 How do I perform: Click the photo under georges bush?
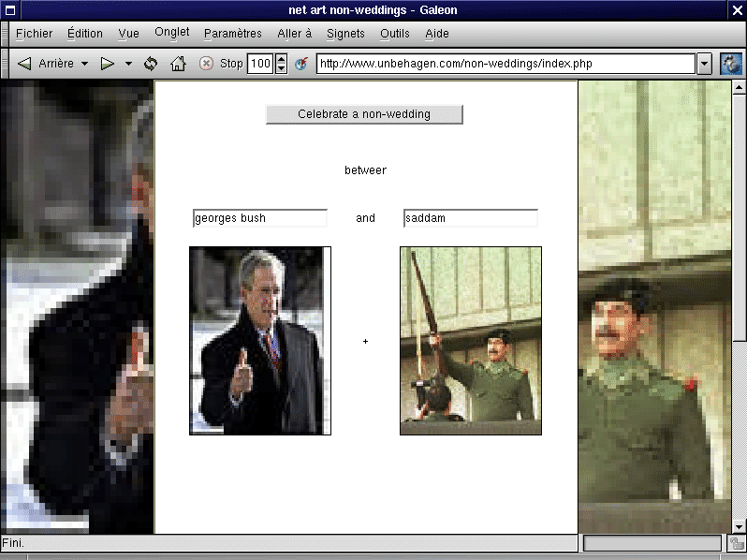coord(260,341)
